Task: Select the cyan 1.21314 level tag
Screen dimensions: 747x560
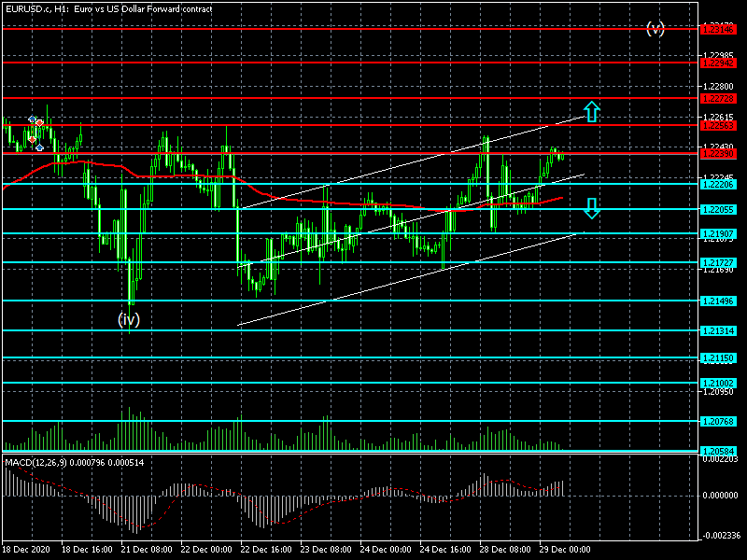Action: (x=722, y=330)
